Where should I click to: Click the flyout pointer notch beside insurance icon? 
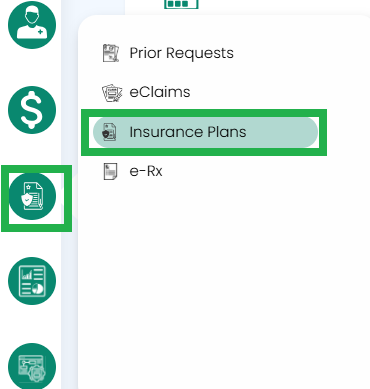click(x=75, y=196)
